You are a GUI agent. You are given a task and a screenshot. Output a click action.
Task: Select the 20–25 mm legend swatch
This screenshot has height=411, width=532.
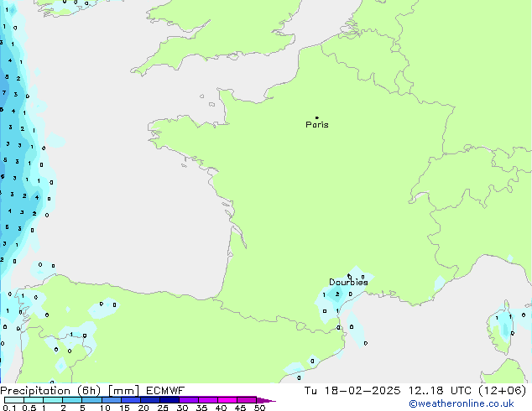coord(149,400)
